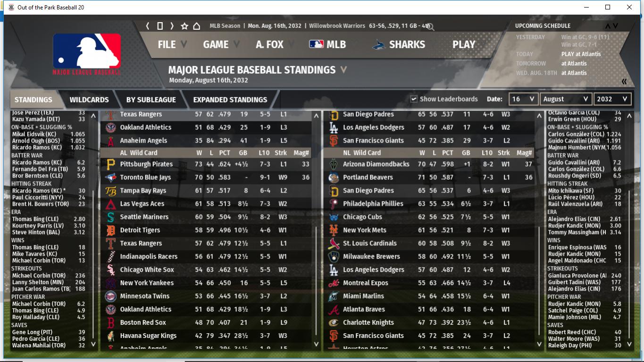Click the New York Mets logo
The width and height of the screenshot is (644, 362).
(x=334, y=230)
